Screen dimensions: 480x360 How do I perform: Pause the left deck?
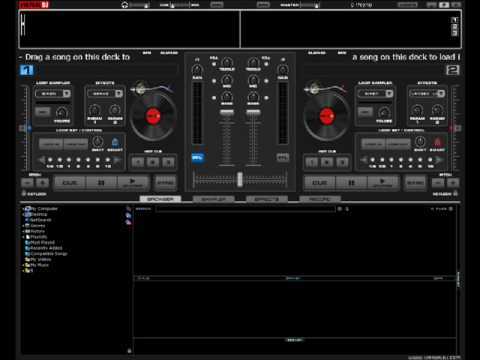(101, 183)
